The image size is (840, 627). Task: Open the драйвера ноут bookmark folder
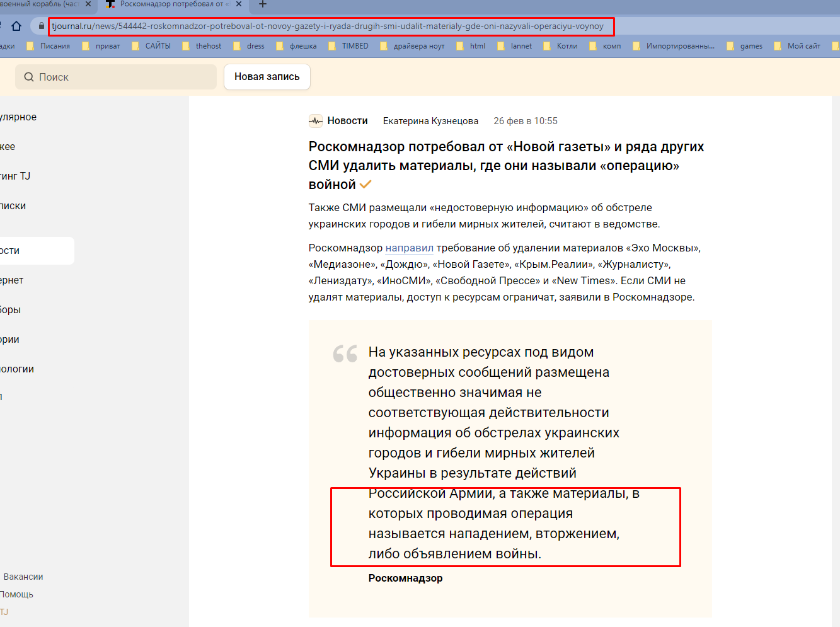(412, 46)
